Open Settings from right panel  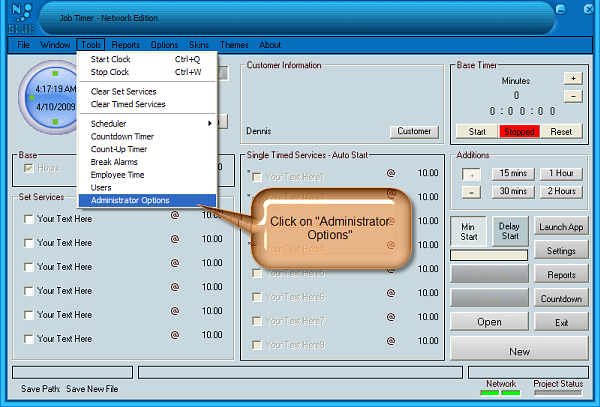[561, 251]
